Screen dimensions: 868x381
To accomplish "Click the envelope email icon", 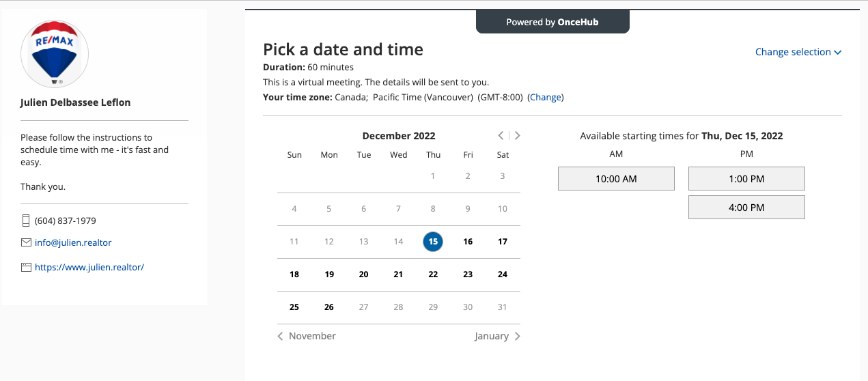I will [27, 242].
